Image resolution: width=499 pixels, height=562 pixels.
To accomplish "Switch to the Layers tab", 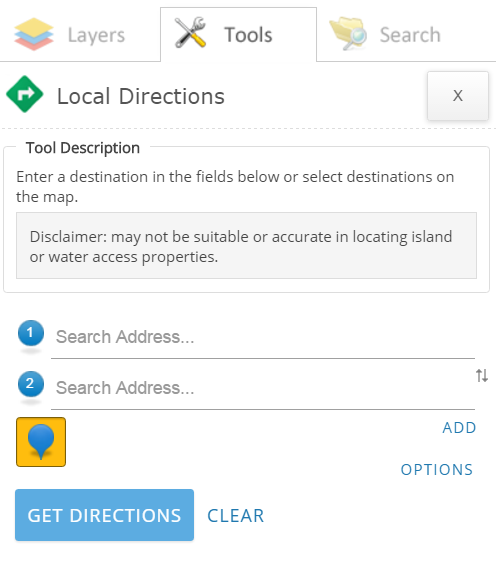I will (x=80, y=35).
